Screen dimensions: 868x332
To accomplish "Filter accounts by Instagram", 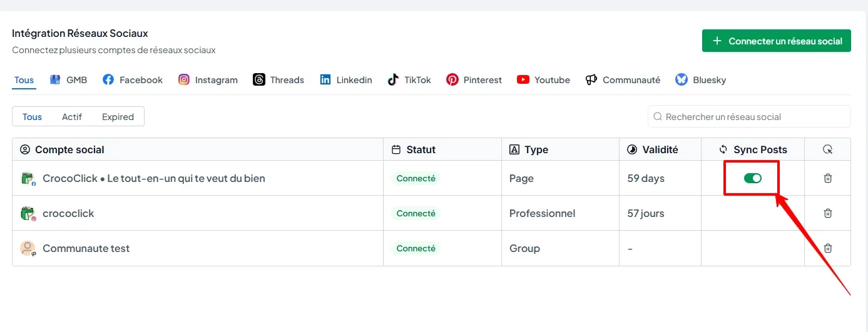I will (208, 80).
